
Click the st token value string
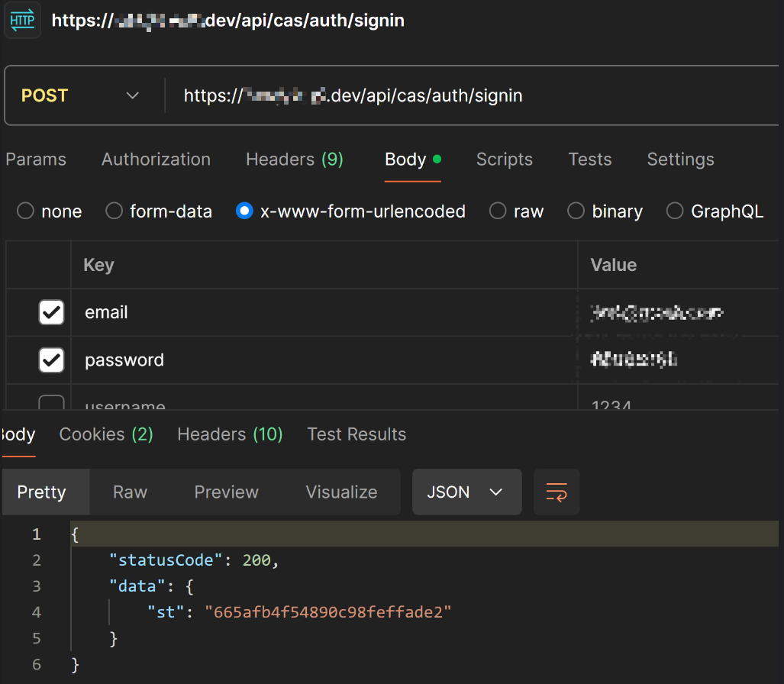click(328, 612)
